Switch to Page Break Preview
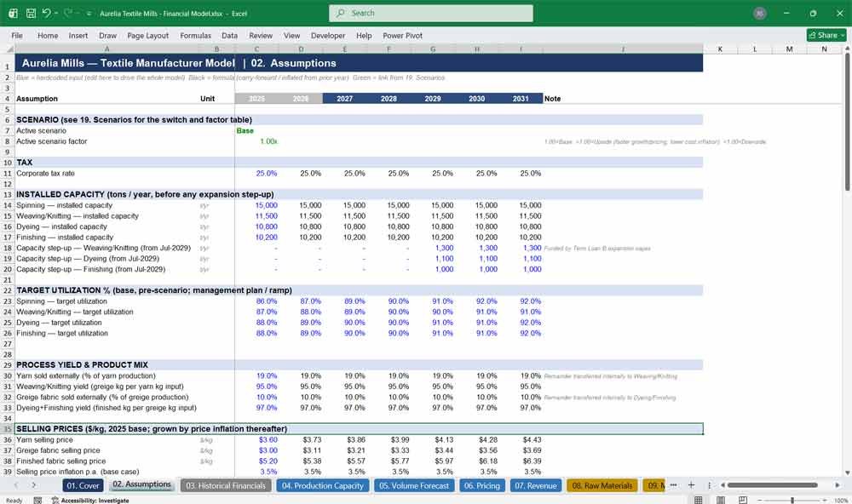 pos(742,500)
